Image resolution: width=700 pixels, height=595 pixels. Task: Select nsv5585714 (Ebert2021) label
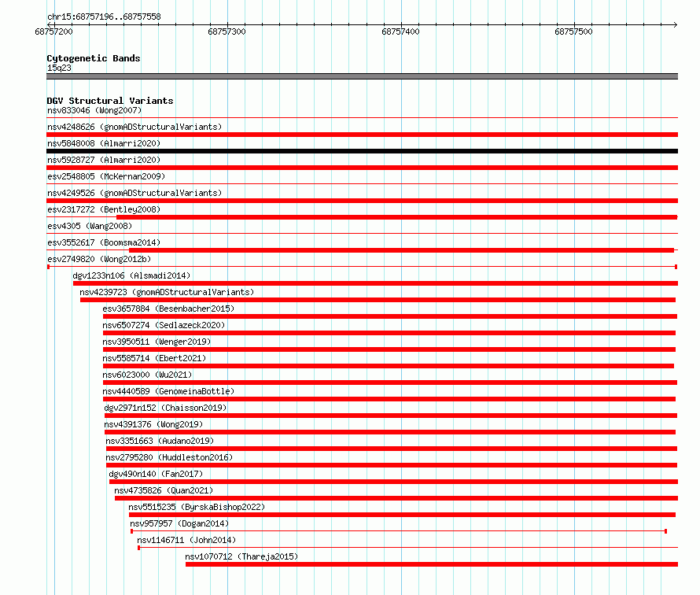click(x=154, y=358)
